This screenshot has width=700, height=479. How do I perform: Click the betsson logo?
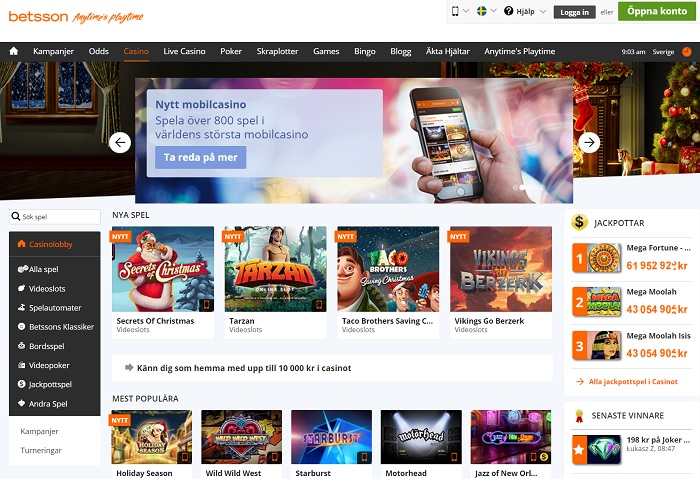pyautogui.click(x=38, y=16)
